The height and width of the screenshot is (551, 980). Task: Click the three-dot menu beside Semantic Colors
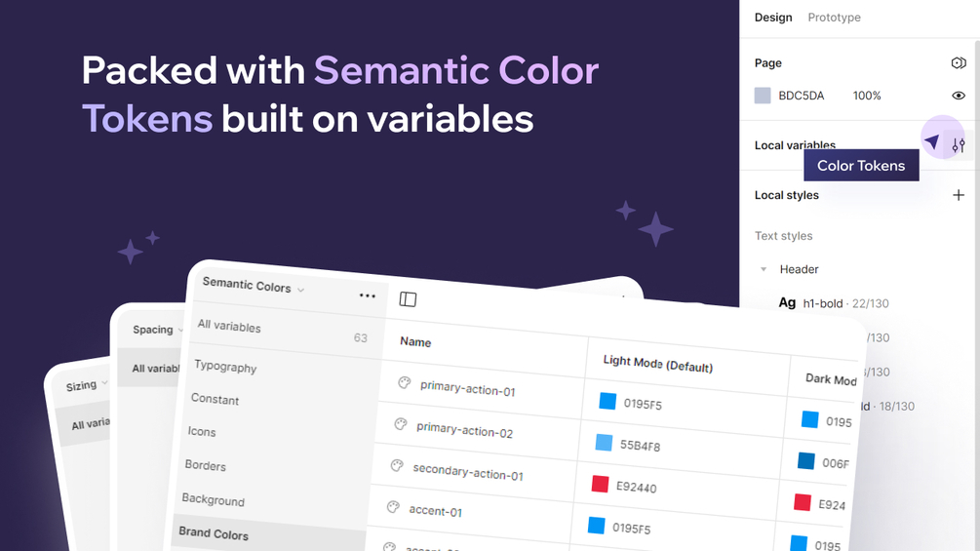[x=368, y=295]
